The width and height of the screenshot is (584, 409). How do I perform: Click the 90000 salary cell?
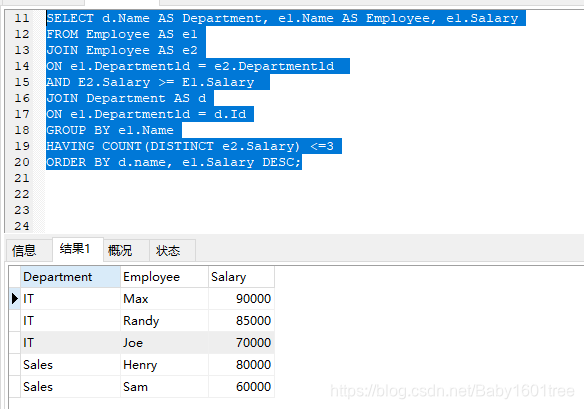click(x=241, y=299)
